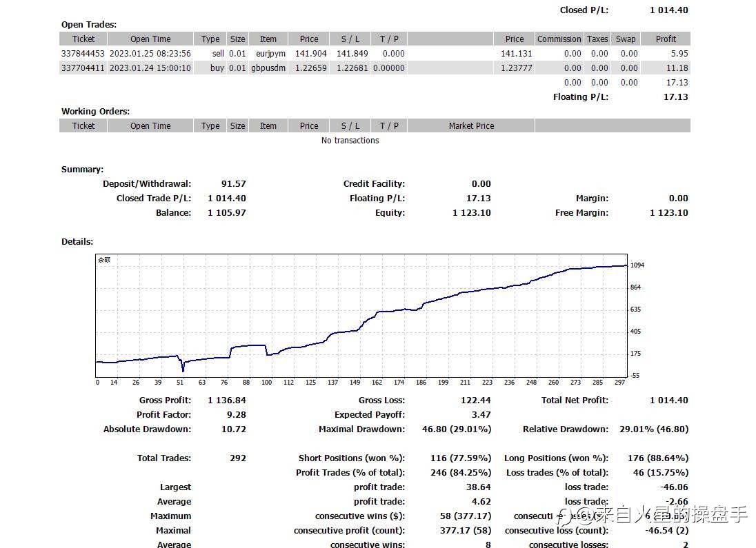The width and height of the screenshot is (756, 548).
Task: Click largest loss trade value -46.06
Action: tap(674, 487)
